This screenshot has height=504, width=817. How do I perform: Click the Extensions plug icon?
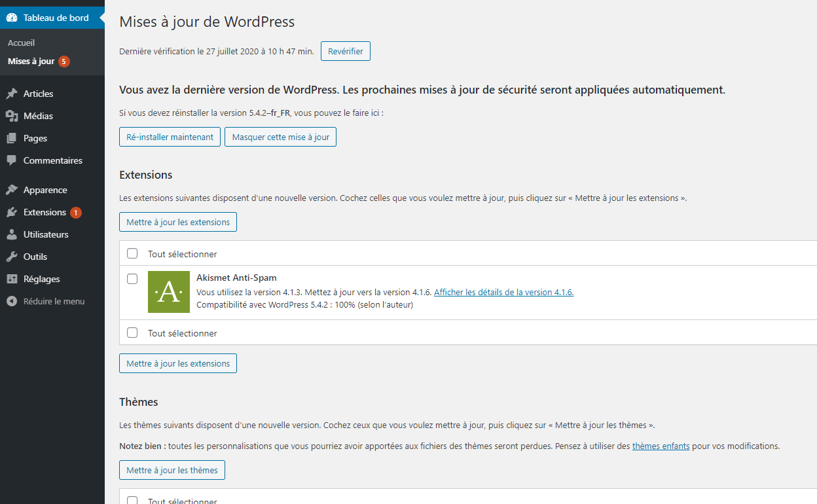(x=12, y=212)
